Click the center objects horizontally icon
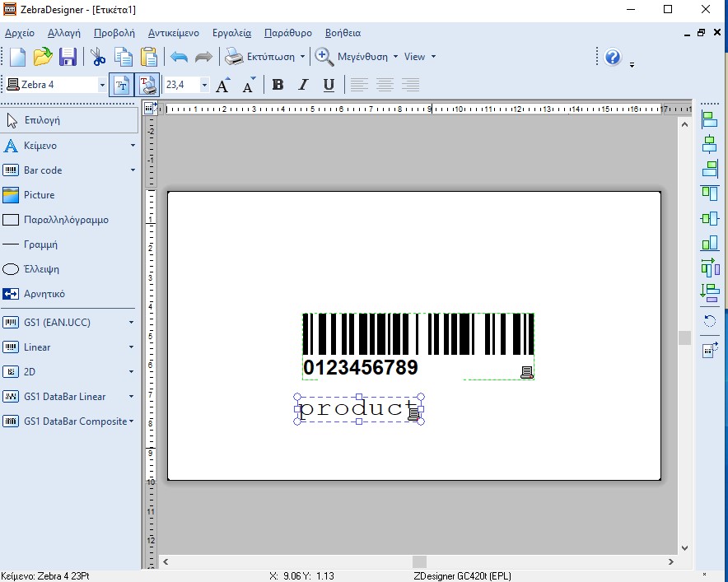The height and width of the screenshot is (582, 728). click(710, 144)
